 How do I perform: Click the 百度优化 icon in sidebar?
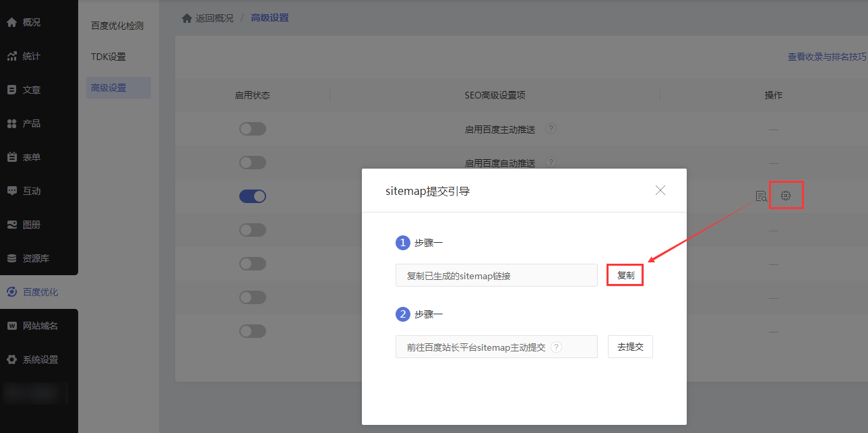[11, 292]
